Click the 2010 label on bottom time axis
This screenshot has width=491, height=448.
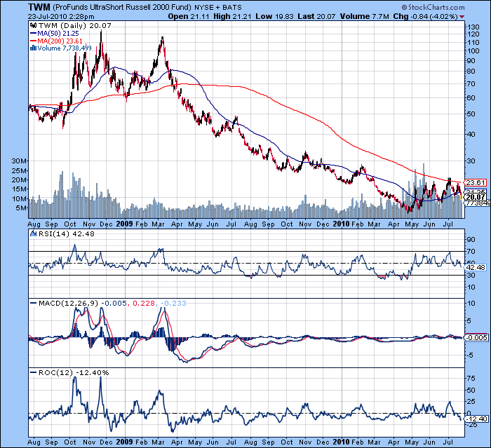point(341,442)
